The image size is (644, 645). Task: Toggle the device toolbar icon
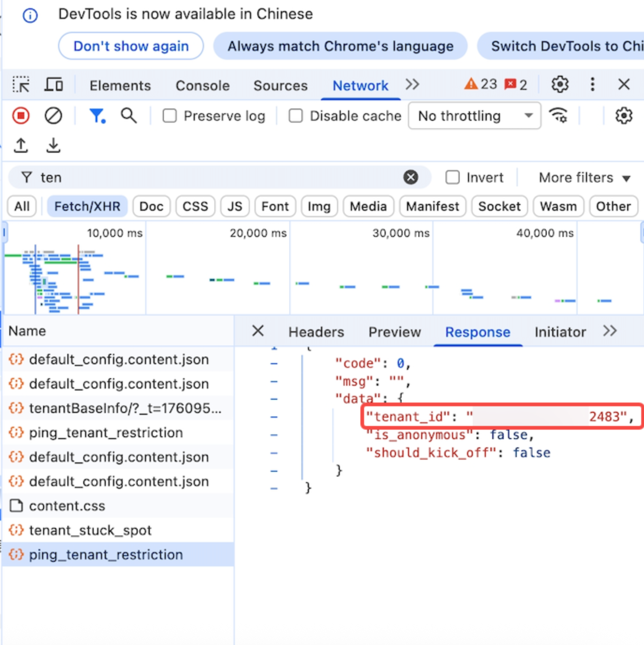[54, 85]
